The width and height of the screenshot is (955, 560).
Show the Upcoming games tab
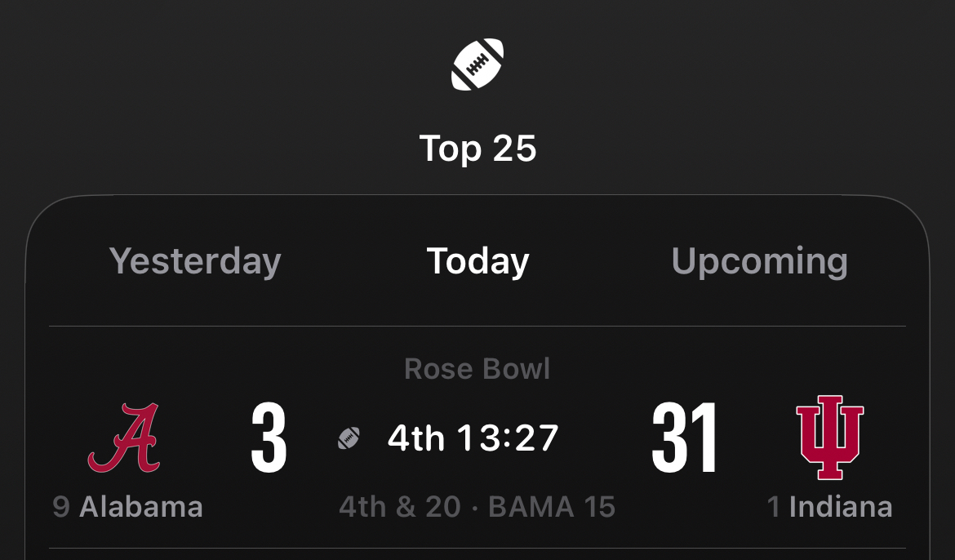[759, 261]
